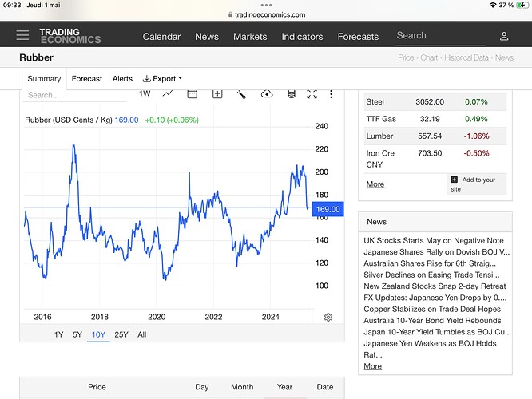Open the wrench chart tools icon
Viewport: 532px width, 399px height.
point(242,93)
